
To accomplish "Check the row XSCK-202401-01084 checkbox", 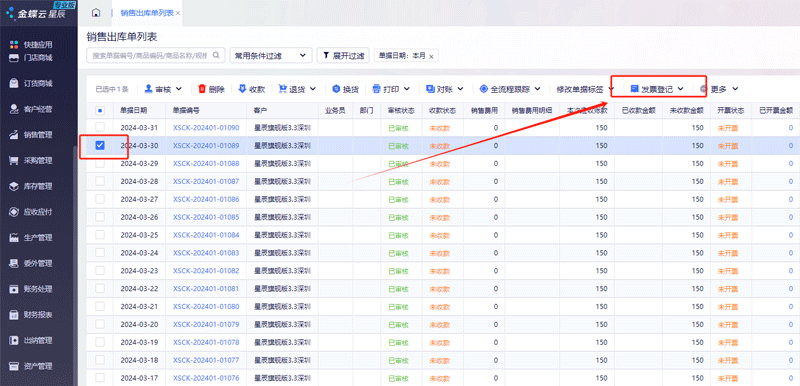I will (100, 235).
